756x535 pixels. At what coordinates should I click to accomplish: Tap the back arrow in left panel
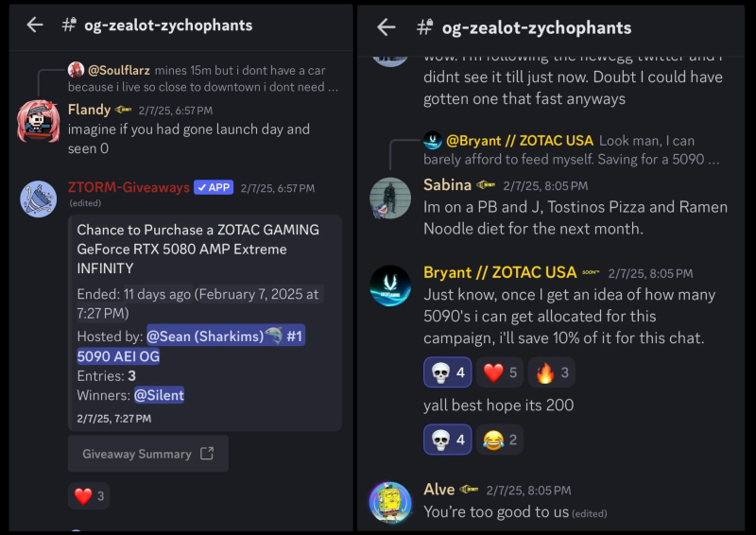click(35, 26)
